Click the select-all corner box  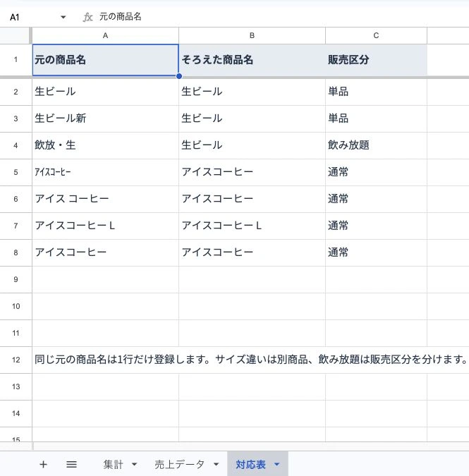[x=16, y=35]
